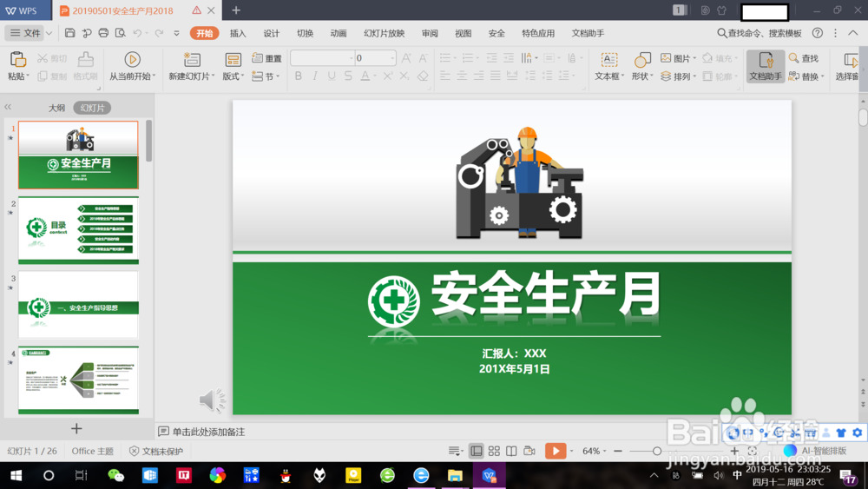Viewport: 868px width, 489px height.
Task: Click the sound speaker icon on slide
Action: pos(212,400)
